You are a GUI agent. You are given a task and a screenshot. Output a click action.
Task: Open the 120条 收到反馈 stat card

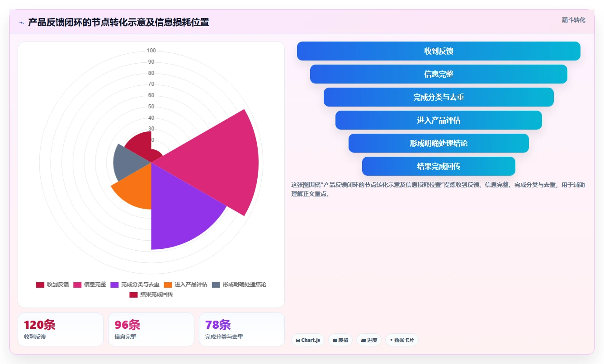pos(61,329)
